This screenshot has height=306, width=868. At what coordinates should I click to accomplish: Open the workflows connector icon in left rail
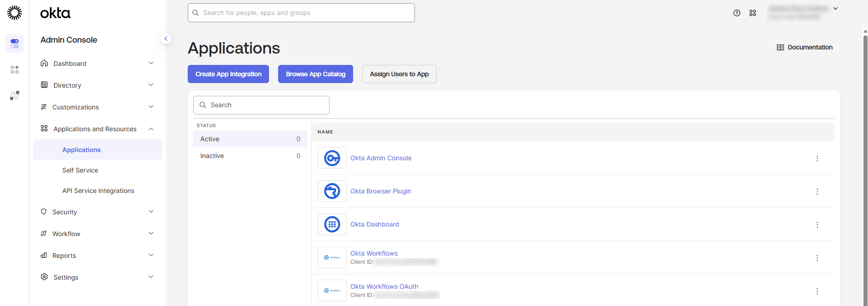click(15, 95)
